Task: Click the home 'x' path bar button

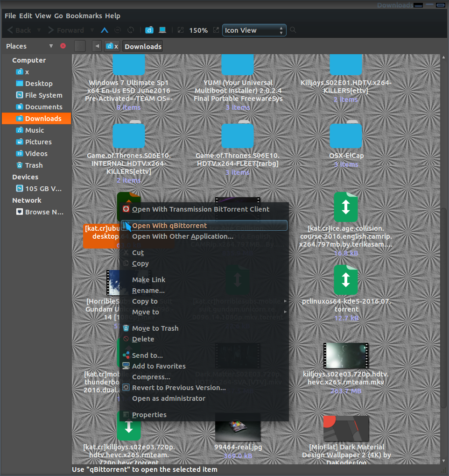Action: [x=112, y=46]
